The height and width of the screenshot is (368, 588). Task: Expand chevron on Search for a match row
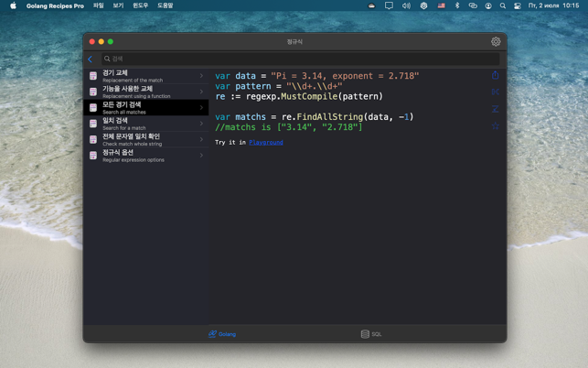[x=201, y=124]
